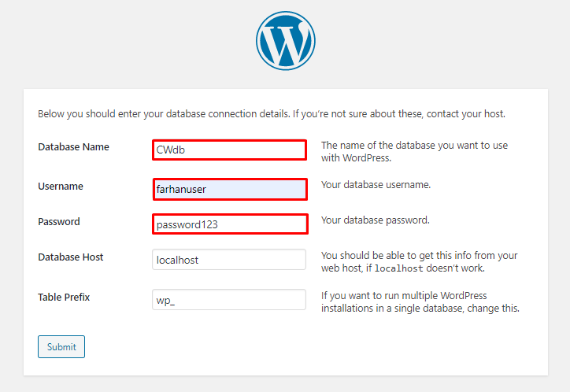This screenshot has width=570, height=392.
Task: Click the Username field containing farhanuser
Action: 228,189
